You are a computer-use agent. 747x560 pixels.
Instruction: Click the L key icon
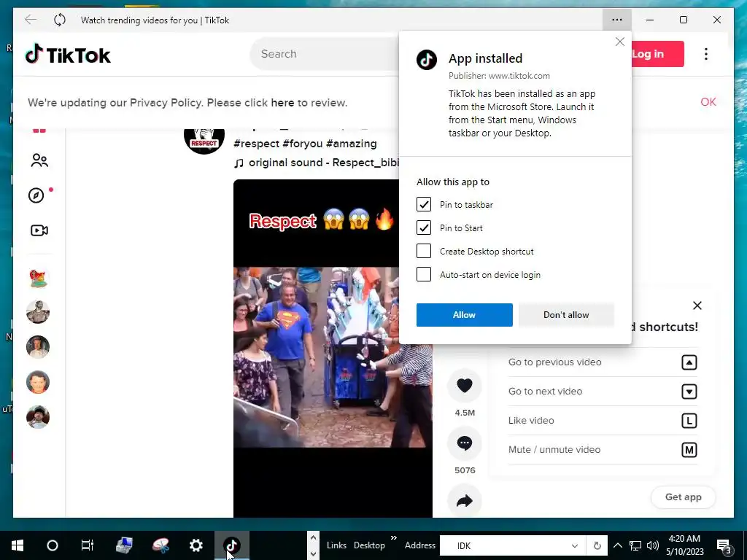pyautogui.click(x=689, y=421)
